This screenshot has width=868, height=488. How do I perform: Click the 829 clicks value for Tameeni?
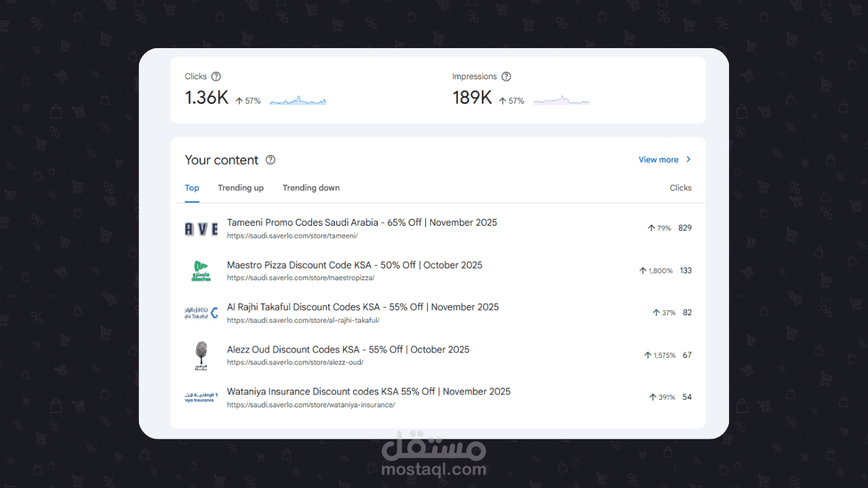click(685, 228)
